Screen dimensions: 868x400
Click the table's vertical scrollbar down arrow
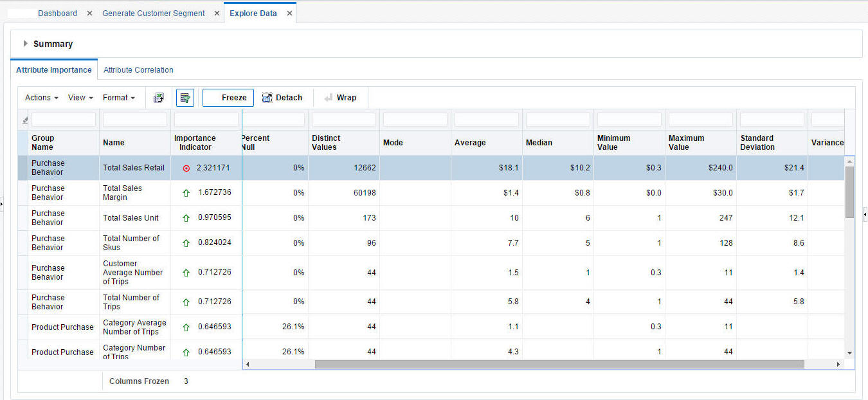click(849, 352)
